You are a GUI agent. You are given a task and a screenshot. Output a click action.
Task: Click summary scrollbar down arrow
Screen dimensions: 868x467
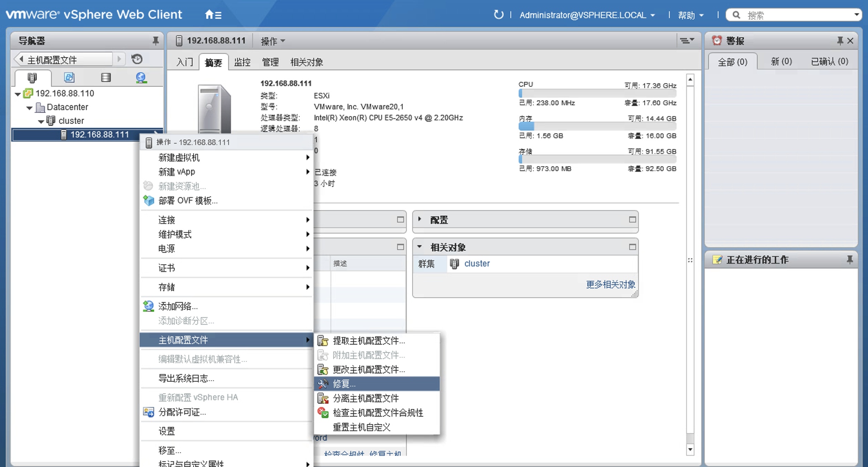coord(690,450)
